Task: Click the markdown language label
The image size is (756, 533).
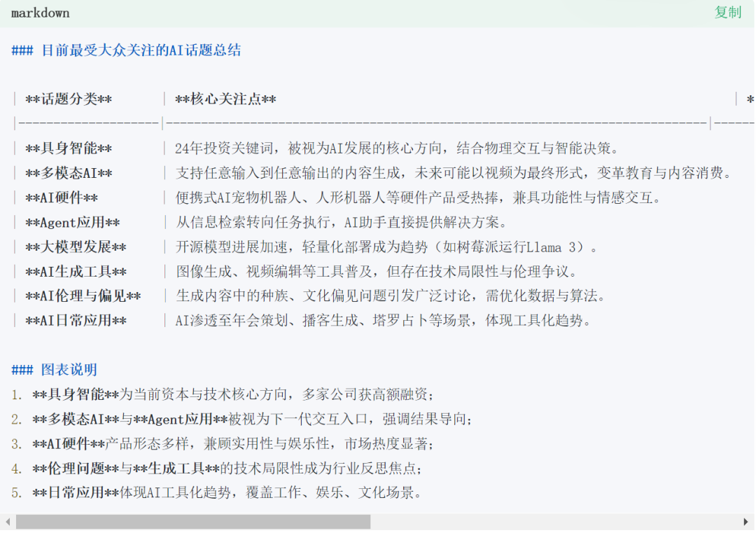Action: tap(41, 13)
